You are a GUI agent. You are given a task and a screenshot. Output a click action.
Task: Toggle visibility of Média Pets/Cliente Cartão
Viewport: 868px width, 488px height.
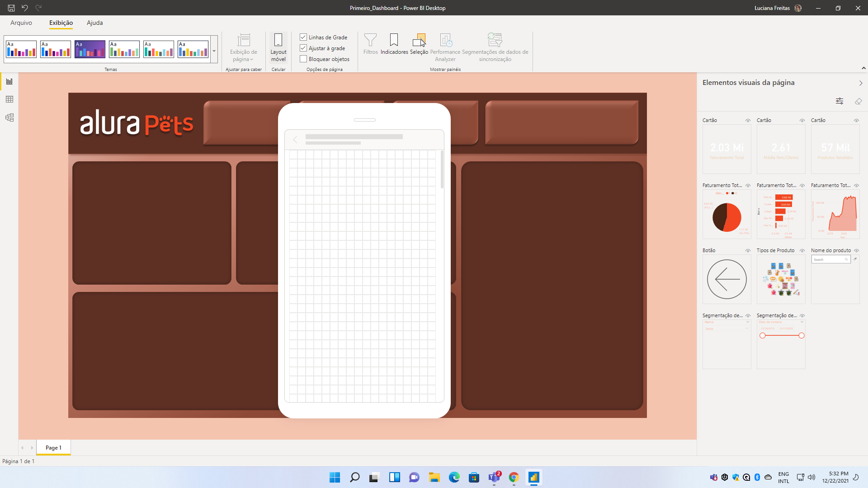(x=802, y=121)
